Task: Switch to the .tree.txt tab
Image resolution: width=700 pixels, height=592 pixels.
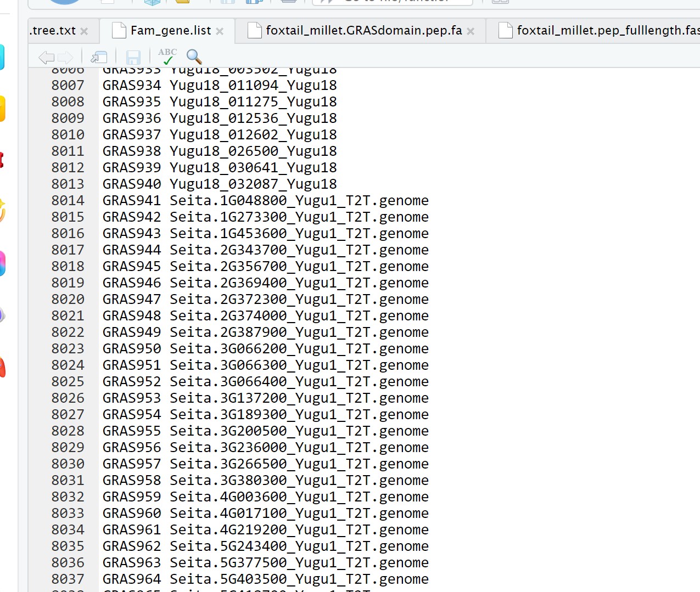Action: 53,31
